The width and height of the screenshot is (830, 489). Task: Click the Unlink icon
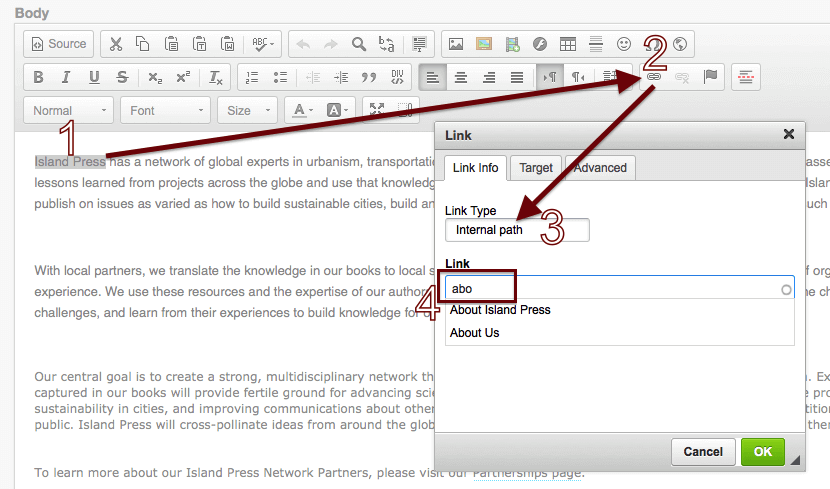coord(682,77)
